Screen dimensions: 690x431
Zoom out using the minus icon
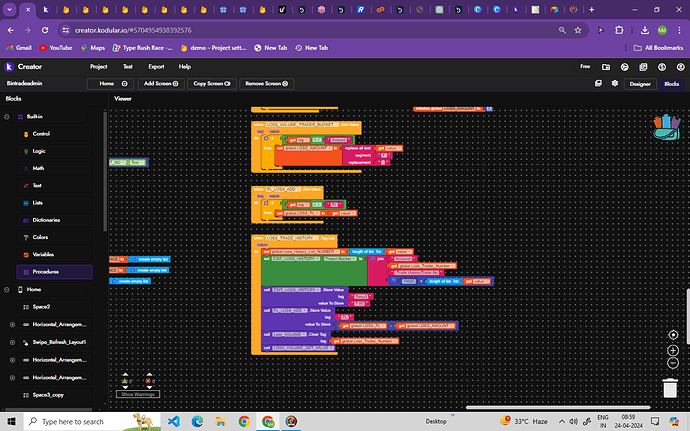[671, 362]
